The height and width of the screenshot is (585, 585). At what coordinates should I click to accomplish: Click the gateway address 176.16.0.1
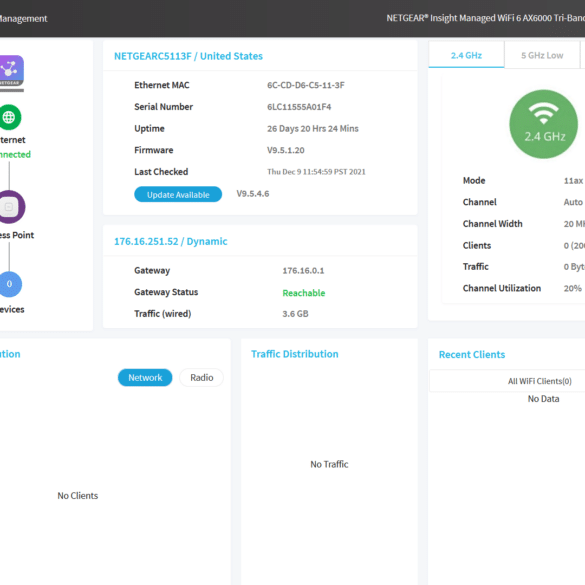(x=303, y=270)
